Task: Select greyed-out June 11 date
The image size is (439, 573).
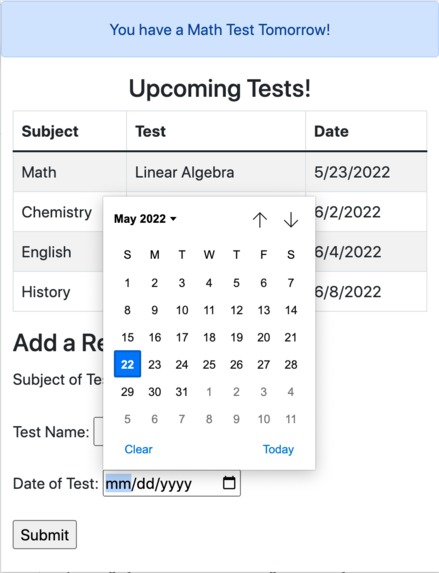Action: pyautogui.click(x=291, y=419)
